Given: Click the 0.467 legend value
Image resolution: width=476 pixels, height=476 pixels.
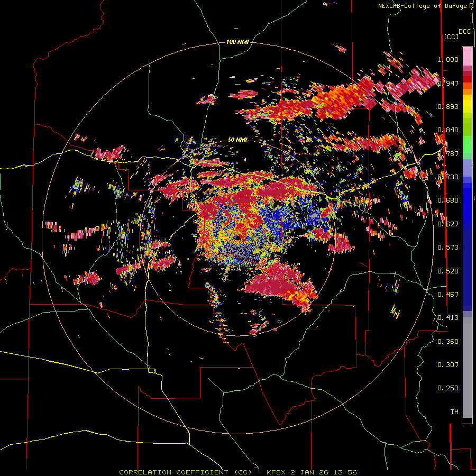Looking at the screenshot, I should (448, 295).
